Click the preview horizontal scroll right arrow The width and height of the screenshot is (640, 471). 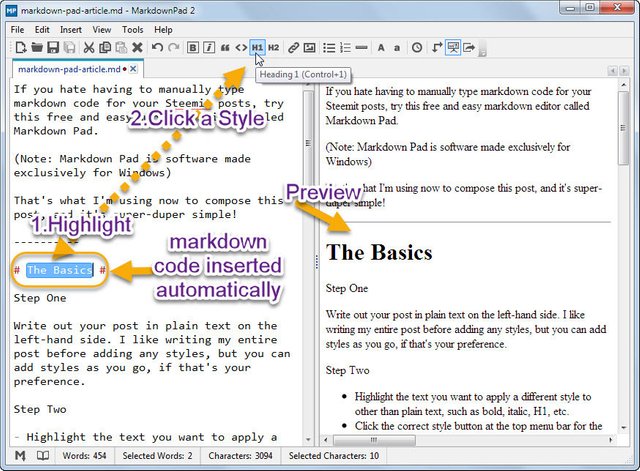(611, 440)
